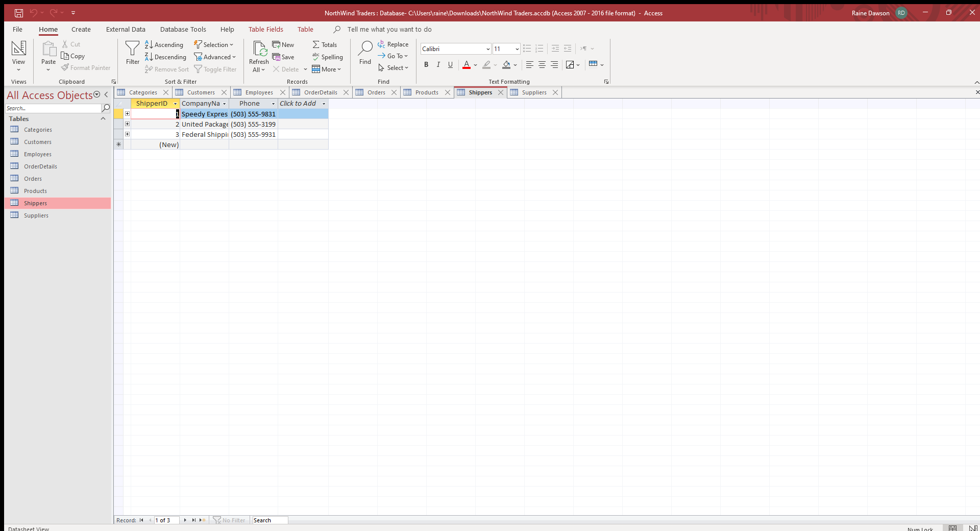Pick font color swatch
The image size is (980, 531).
[x=466, y=65]
